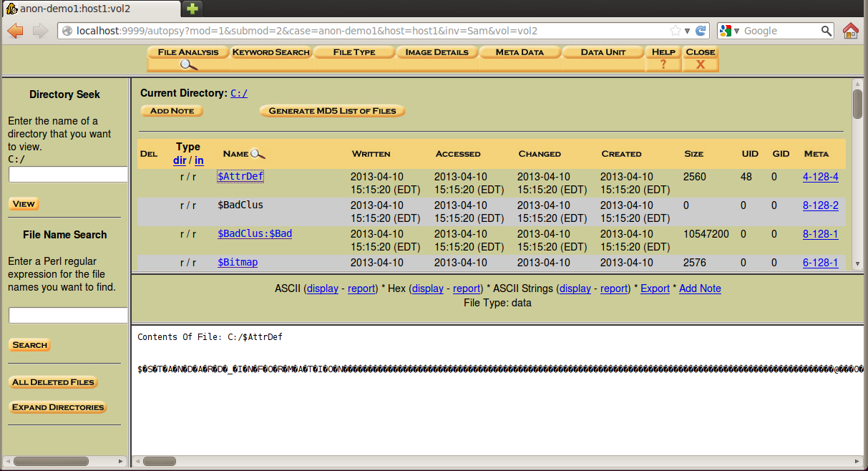This screenshot has width=868, height=471.
Task: Open the ASCII Strings report link
Action: pos(614,288)
